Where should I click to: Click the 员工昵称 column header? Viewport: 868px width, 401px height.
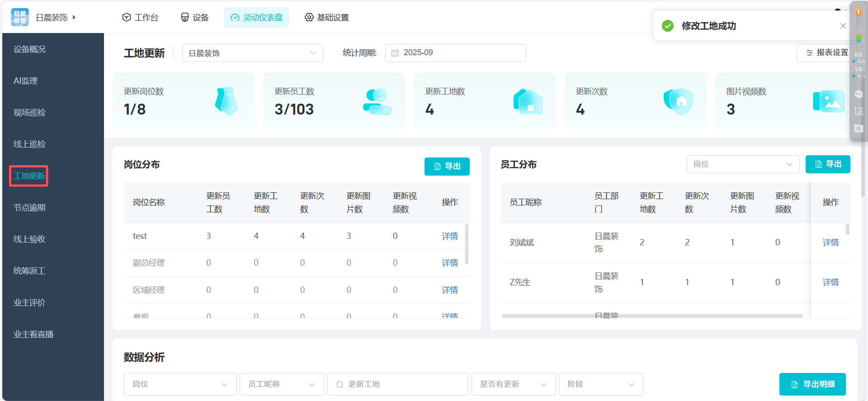(x=525, y=202)
